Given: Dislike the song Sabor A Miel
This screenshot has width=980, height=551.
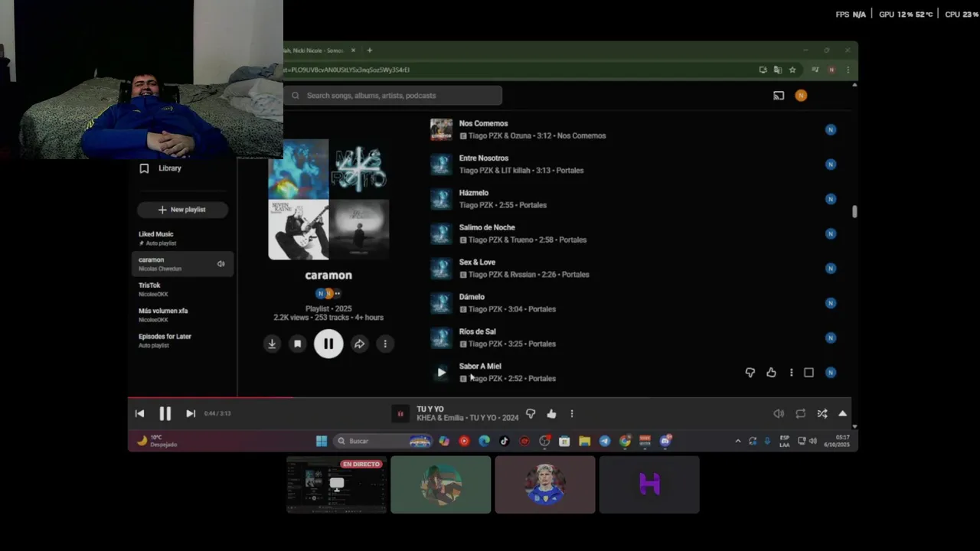Looking at the screenshot, I should coord(750,373).
